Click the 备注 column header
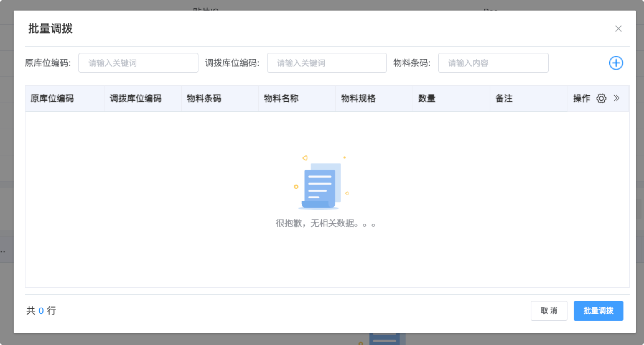 (x=504, y=99)
